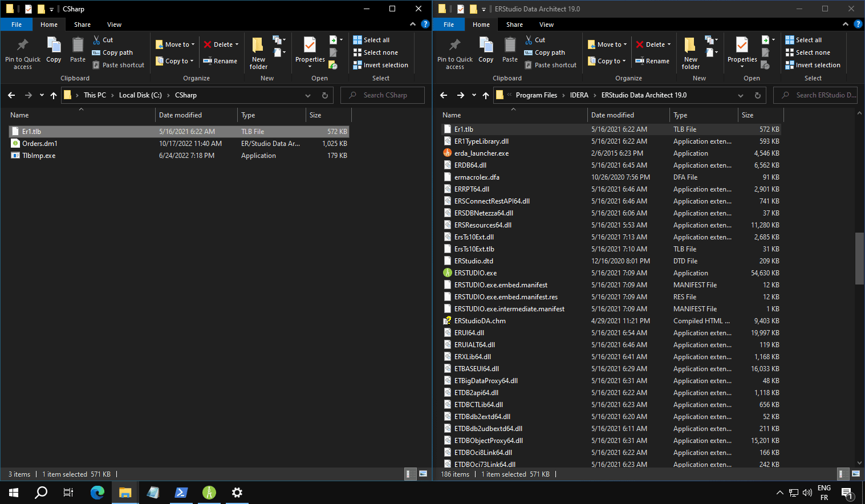Screen dimensions: 865x504
Task: Click Paste icon in ERStudio window ribbon
Action: [x=510, y=50]
